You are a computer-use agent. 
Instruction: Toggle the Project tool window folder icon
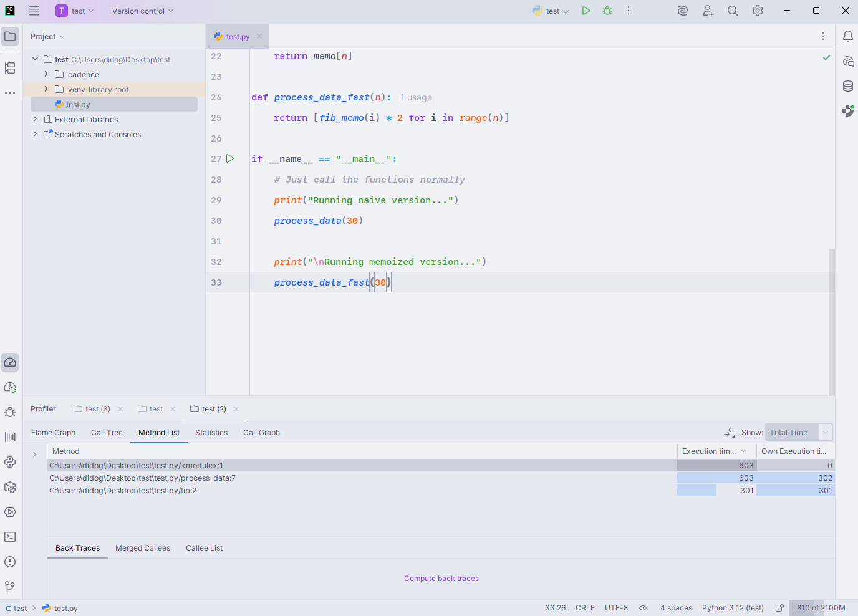(x=10, y=36)
